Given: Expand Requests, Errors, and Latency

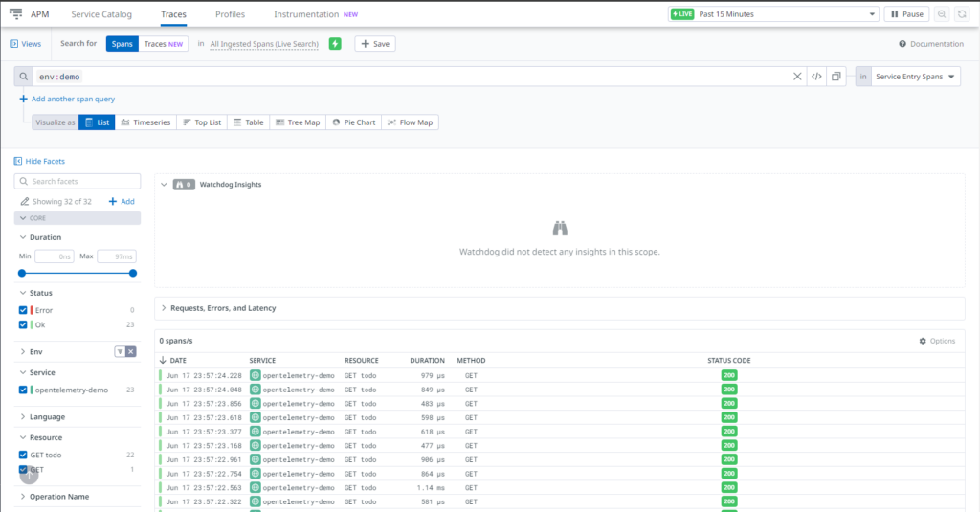Looking at the screenshot, I should coord(164,308).
